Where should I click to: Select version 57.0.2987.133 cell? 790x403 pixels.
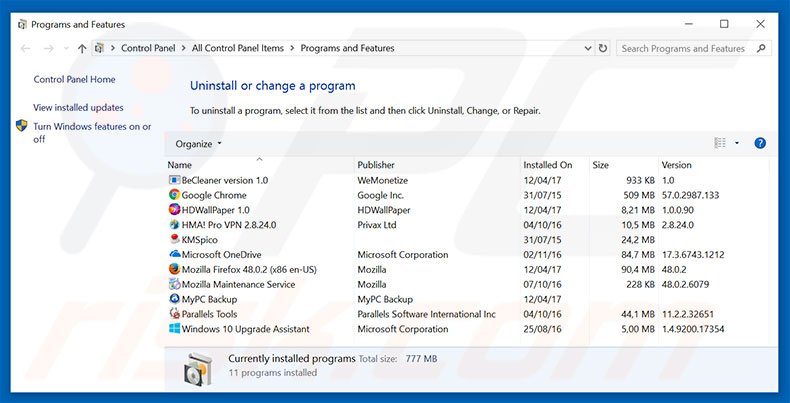point(690,195)
